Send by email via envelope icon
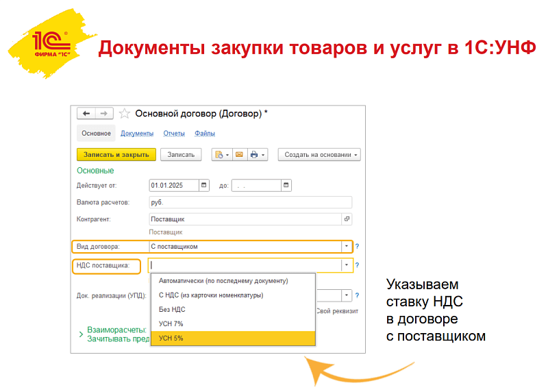 239,155
